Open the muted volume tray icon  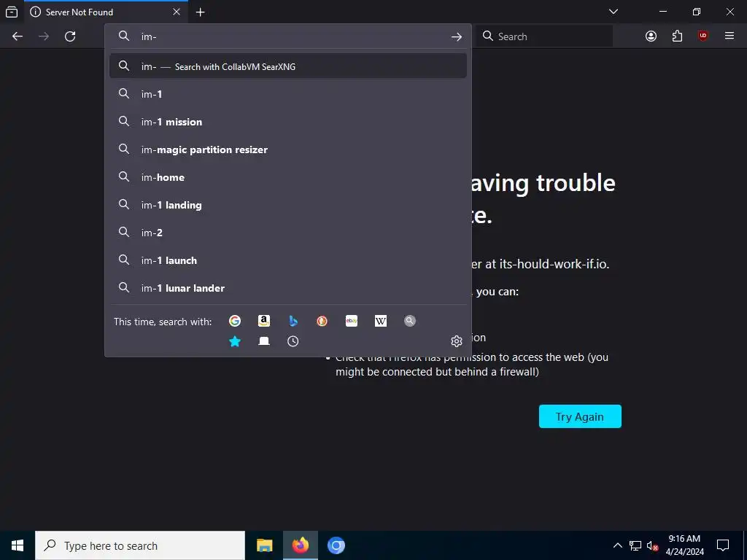tap(652, 545)
